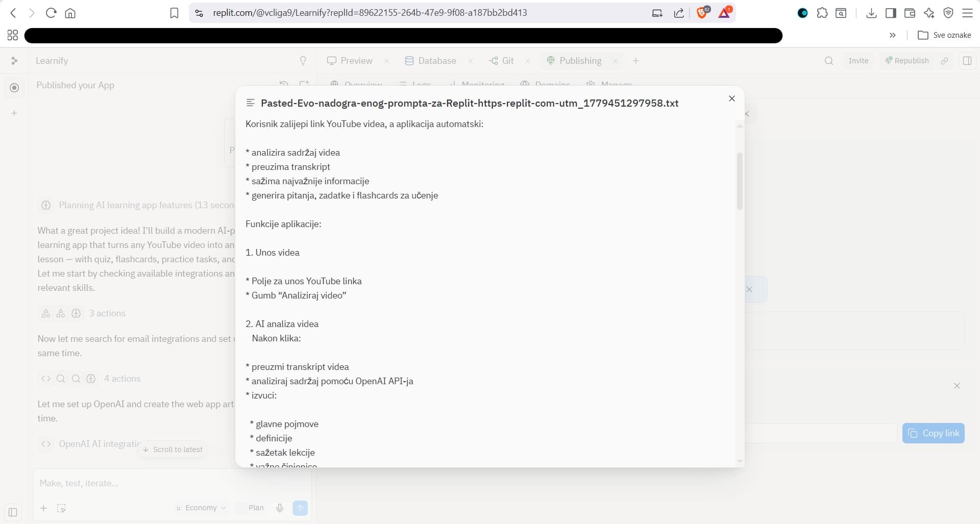Click dialog scrollbar thumb
Screen dimensions: 980x524
pyautogui.click(x=740, y=181)
